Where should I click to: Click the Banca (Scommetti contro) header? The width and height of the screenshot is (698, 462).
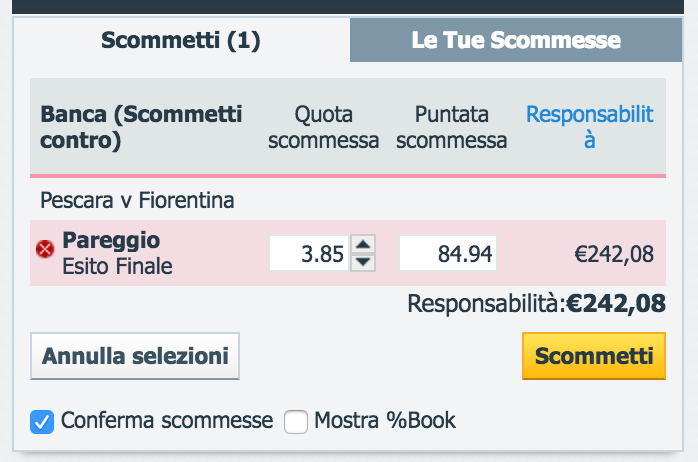141,127
